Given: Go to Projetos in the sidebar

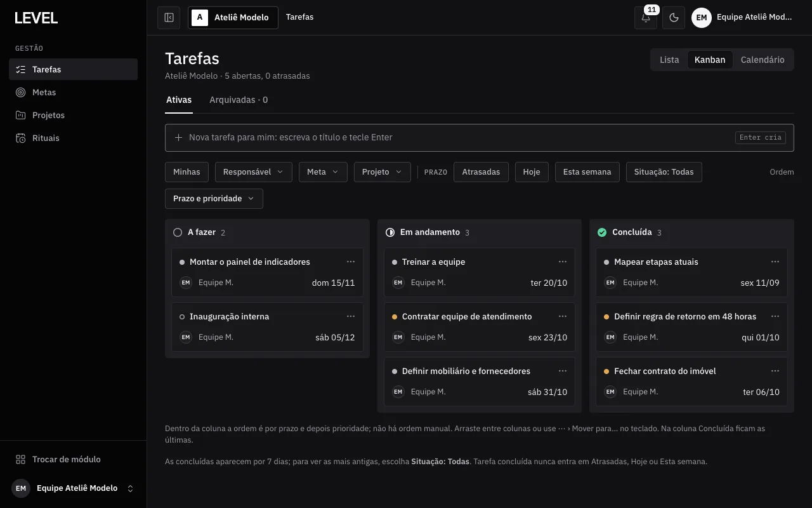Looking at the screenshot, I should point(73,115).
